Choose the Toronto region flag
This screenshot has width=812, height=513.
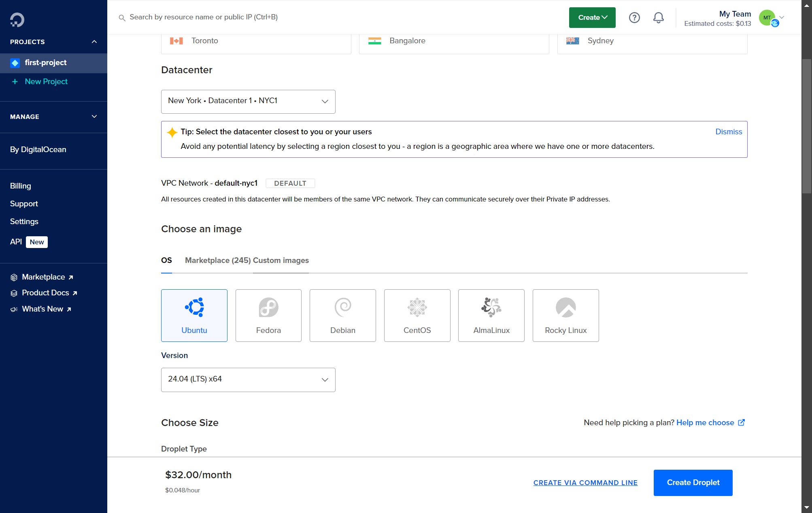point(176,41)
